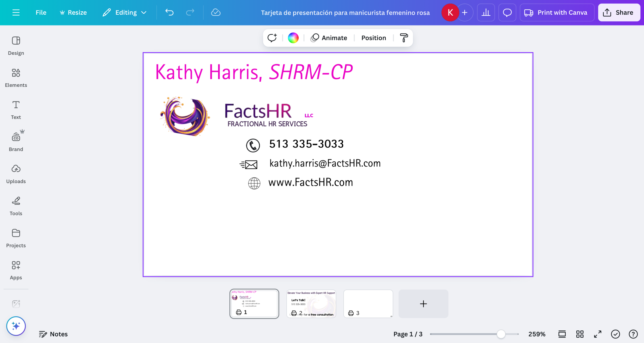This screenshot has width=644, height=343.
Task: Open the K user avatar
Action: (450, 13)
